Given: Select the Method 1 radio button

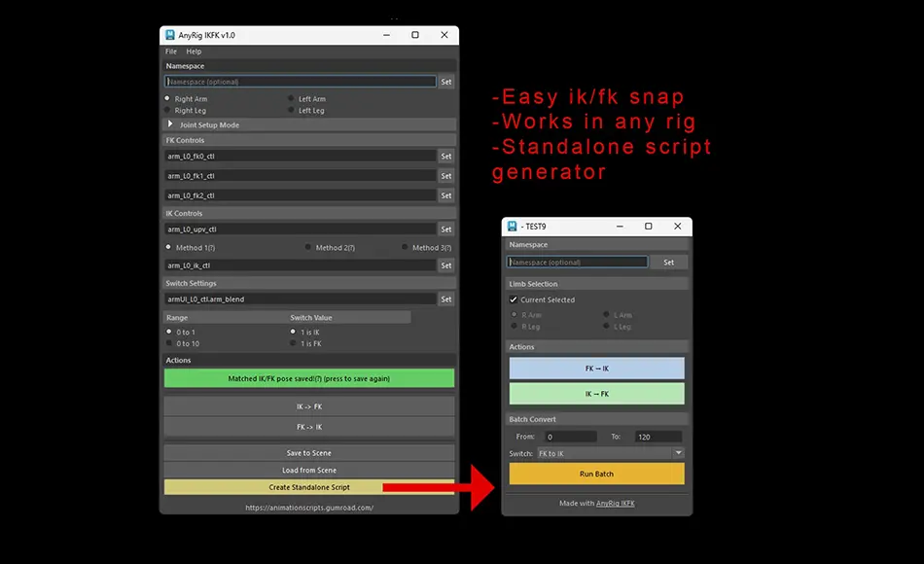Looking at the screenshot, I should coord(168,247).
